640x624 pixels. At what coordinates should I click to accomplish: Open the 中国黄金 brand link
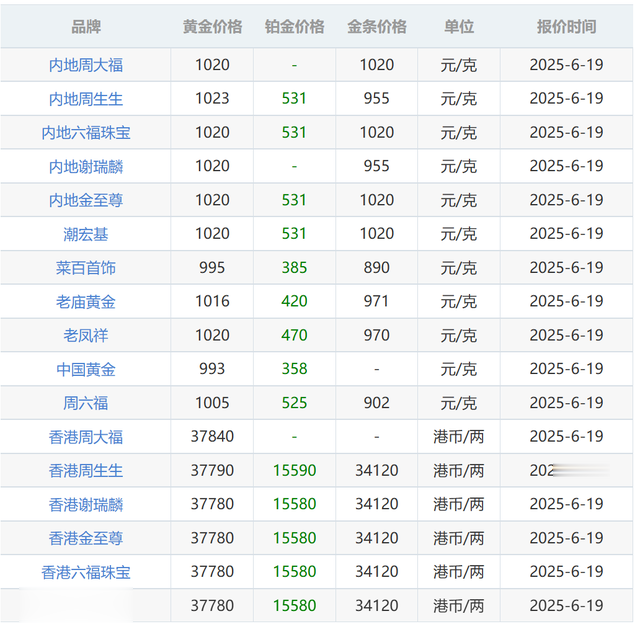pos(86,369)
